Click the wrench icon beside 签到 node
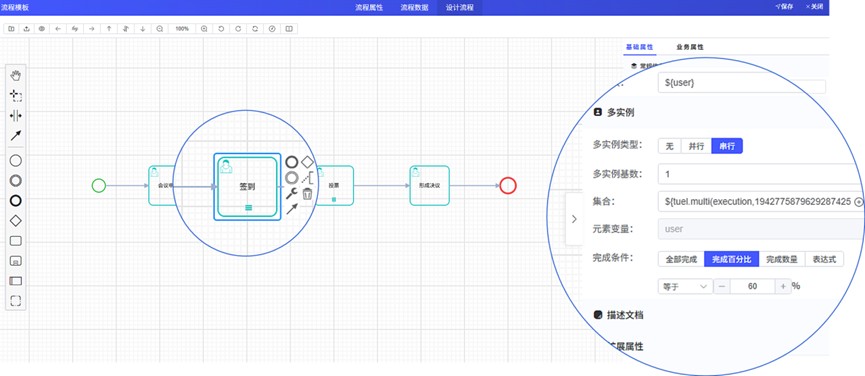The image size is (865, 376). (x=292, y=194)
